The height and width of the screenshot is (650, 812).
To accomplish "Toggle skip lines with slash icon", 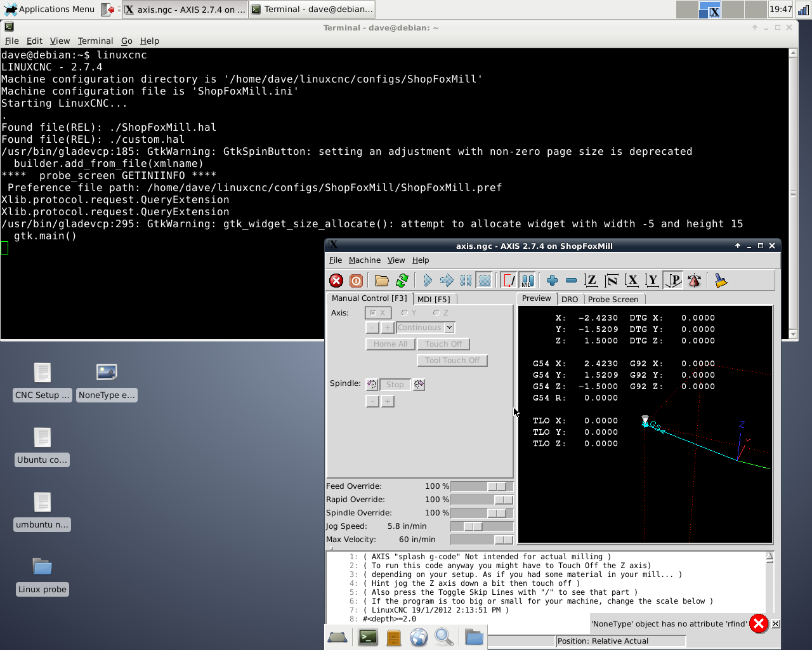I will click(509, 281).
